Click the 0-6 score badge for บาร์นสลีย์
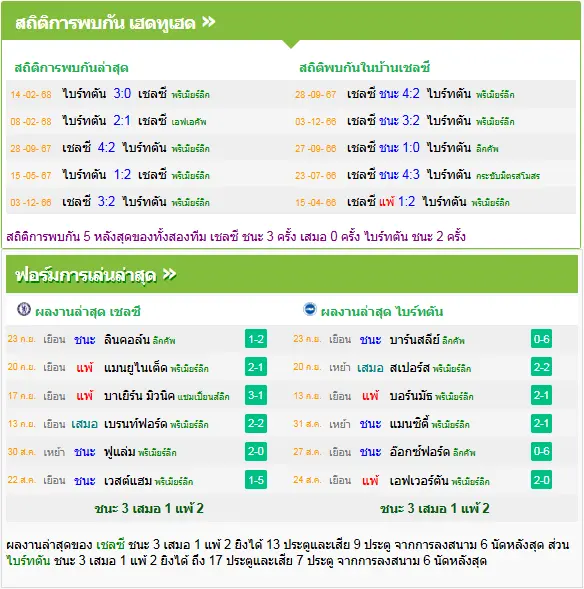Screen dimensions: 584x589 pos(541,339)
